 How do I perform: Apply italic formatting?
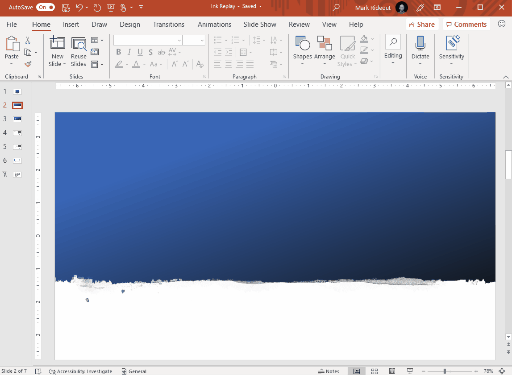point(129,52)
